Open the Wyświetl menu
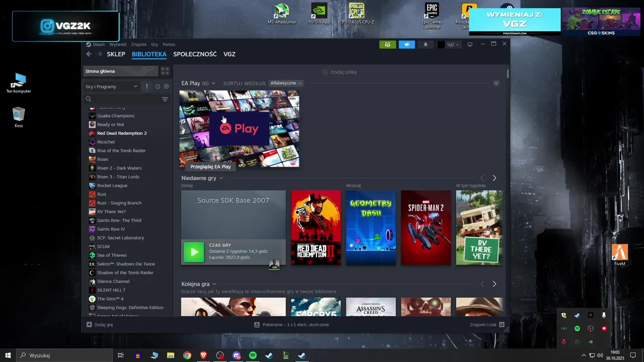The width and height of the screenshot is (644, 362). 118,44
